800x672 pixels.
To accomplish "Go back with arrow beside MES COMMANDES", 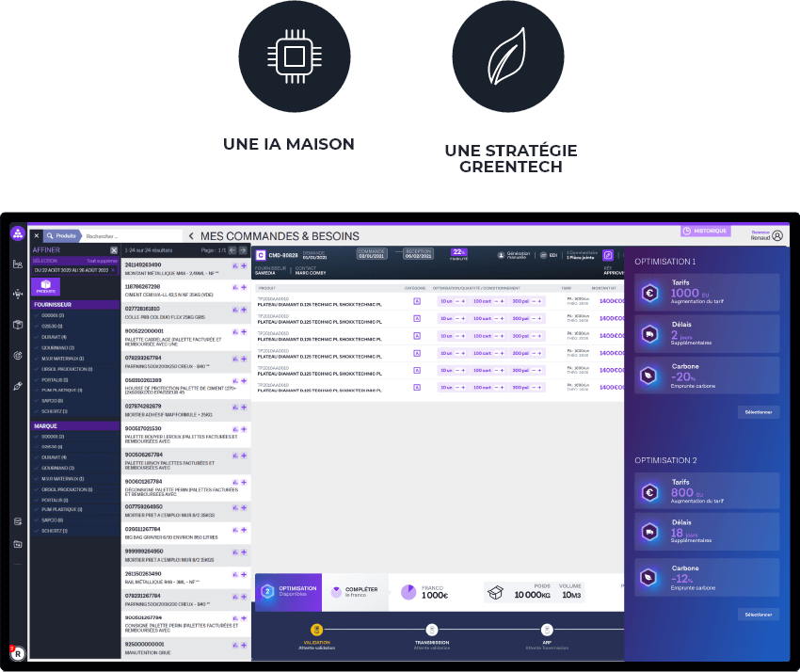I will pos(191,235).
